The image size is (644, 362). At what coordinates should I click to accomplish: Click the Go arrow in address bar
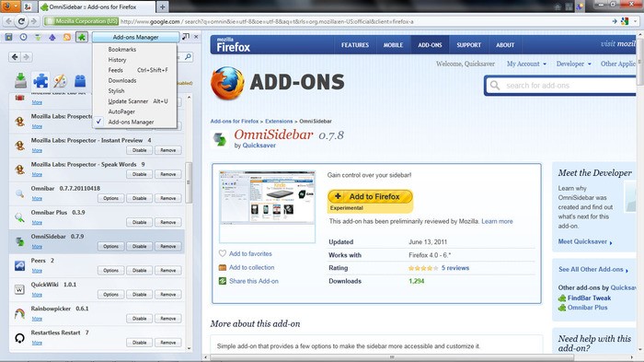click(x=615, y=21)
